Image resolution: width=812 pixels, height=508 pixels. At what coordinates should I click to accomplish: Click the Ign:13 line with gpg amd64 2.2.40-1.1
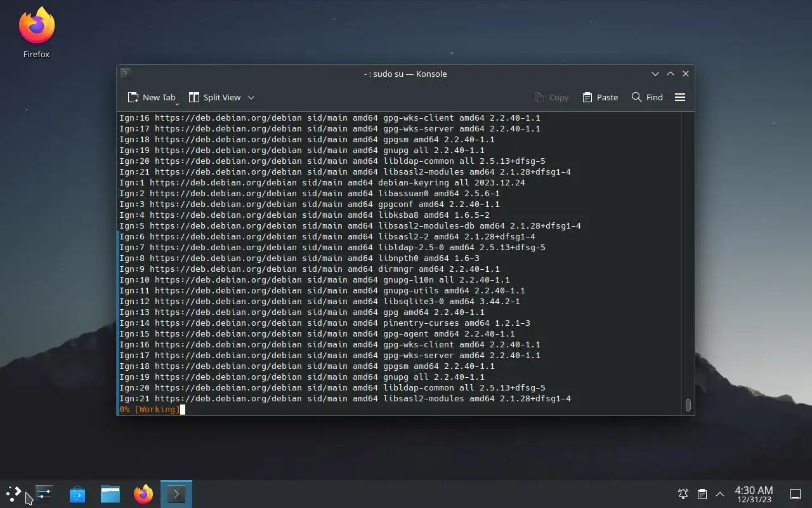[302, 312]
